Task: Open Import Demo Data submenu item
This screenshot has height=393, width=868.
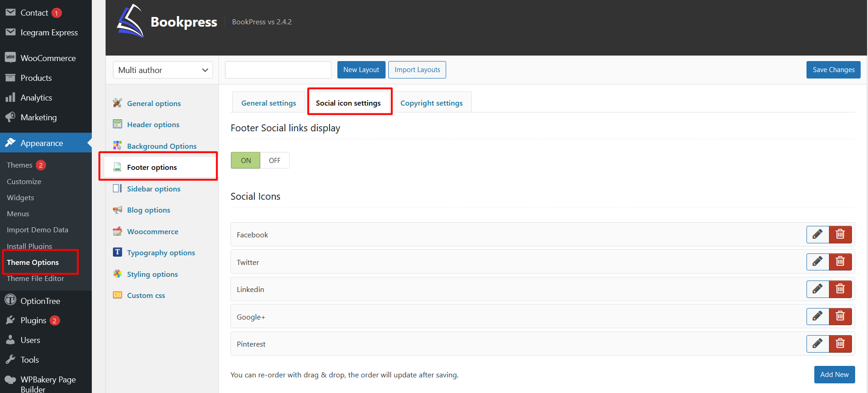Action: pyautogui.click(x=38, y=230)
